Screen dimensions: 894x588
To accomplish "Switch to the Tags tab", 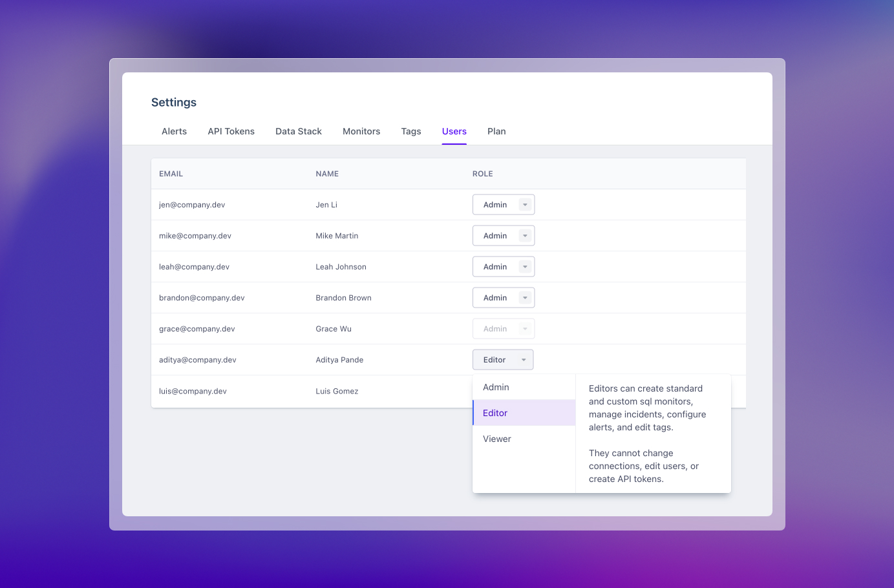I will click(411, 131).
